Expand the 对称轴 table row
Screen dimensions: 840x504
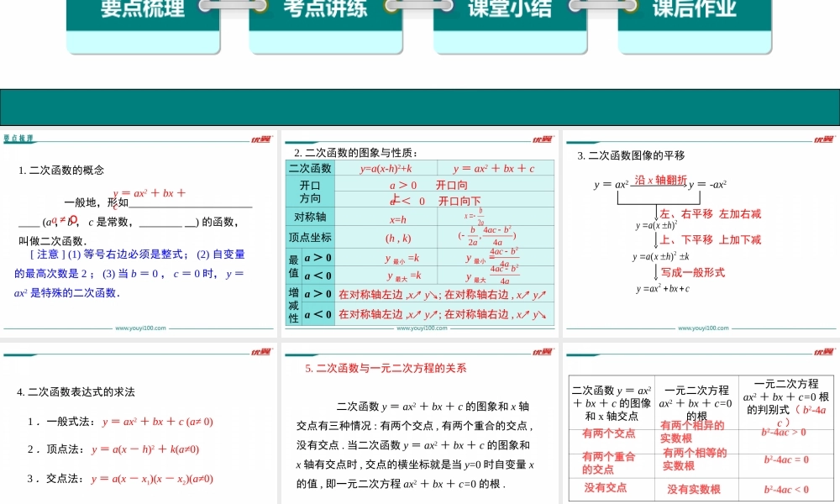(x=311, y=217)
